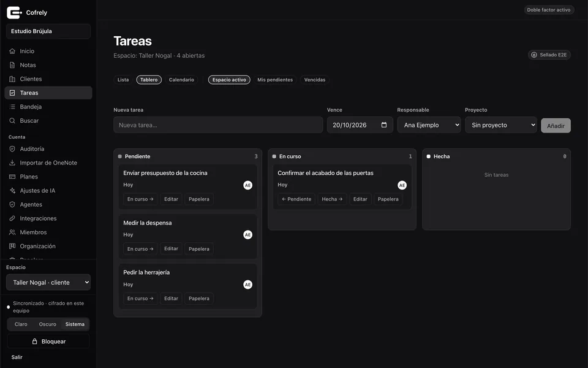Click the Sellado E2E lock icon
588x368 pixels.
point(534,55)
